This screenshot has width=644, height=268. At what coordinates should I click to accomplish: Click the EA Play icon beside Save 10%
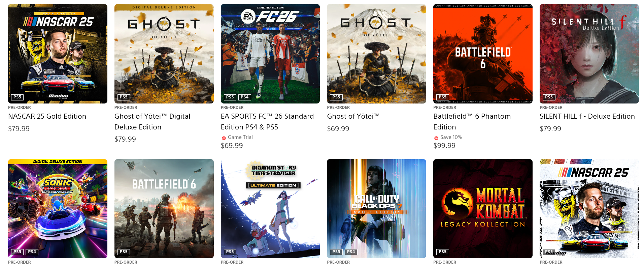click(436, 138)
